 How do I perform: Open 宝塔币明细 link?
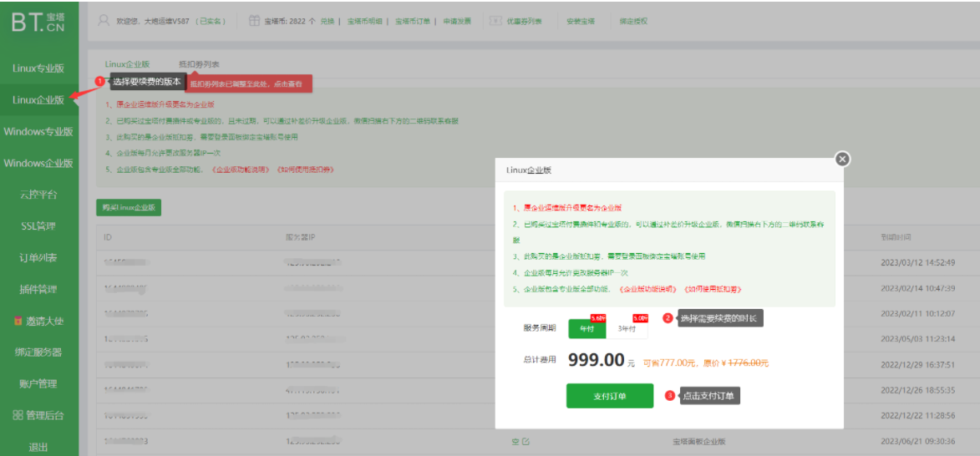click(x=364, y=21)
